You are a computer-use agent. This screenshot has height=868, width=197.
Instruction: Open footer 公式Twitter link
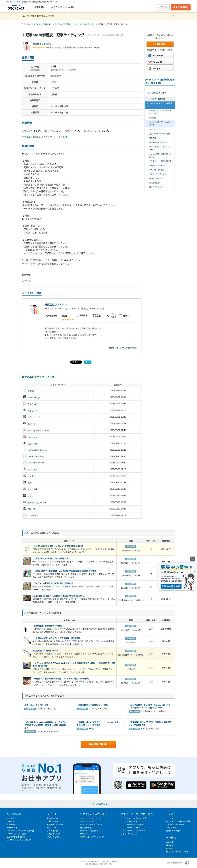coord(171,828)
